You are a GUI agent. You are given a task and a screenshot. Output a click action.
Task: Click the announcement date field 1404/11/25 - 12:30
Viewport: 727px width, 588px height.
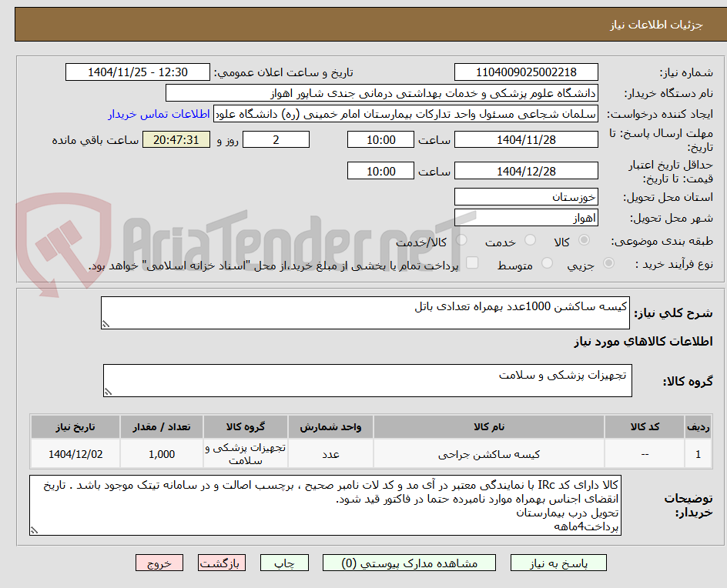click(138, 72)
